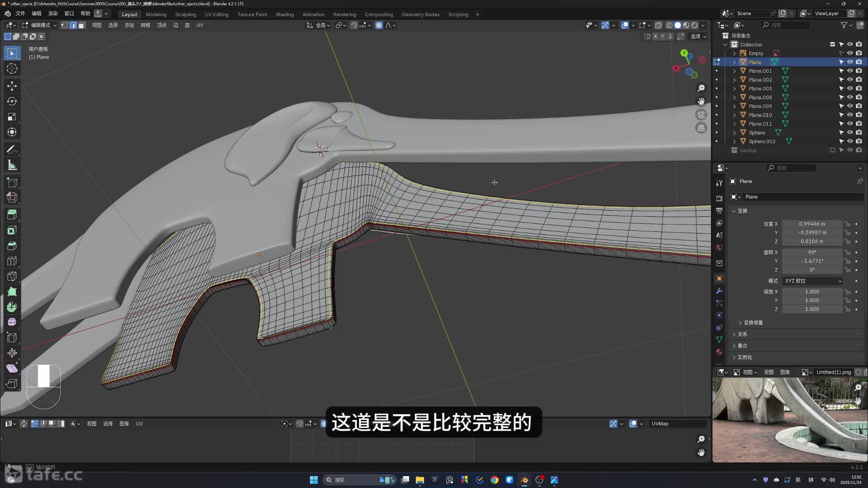This screenshot has height=488, width=868.
Task: Open Chrome from the Windows taskbar
Action: click(x=495, y=480)
